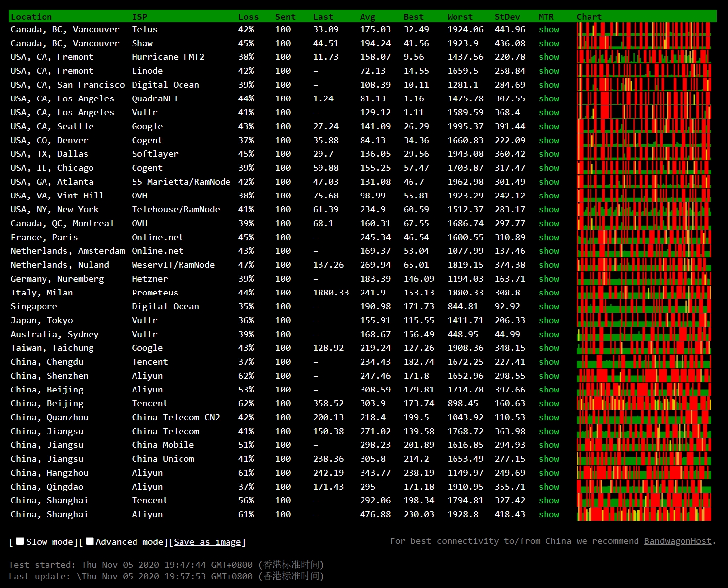Screen dimensions: 728x588
Task: Show MTR for Chengdu Tencent
Action: click(549, 362)
